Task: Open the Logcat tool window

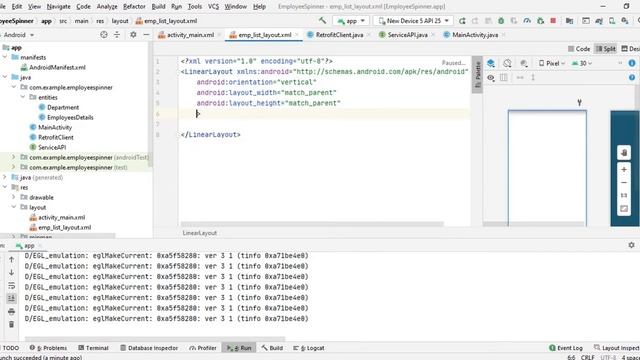Action: [309, 348]
